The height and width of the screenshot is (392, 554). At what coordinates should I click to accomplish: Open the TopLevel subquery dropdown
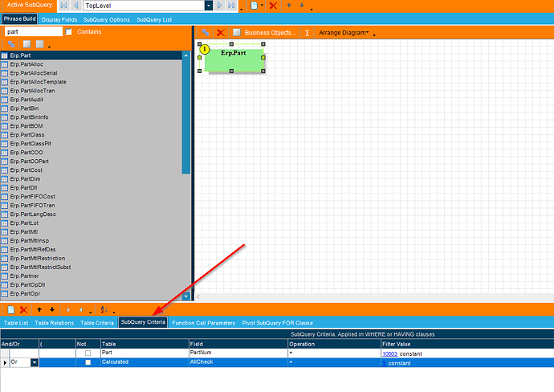pyautogui.click(x=209, y=6)
